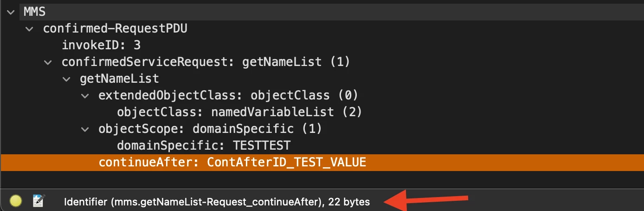This screenshot has height=211, width=644.
Task: Collapse the getNameList node chevron
Action: pos(66,79)
